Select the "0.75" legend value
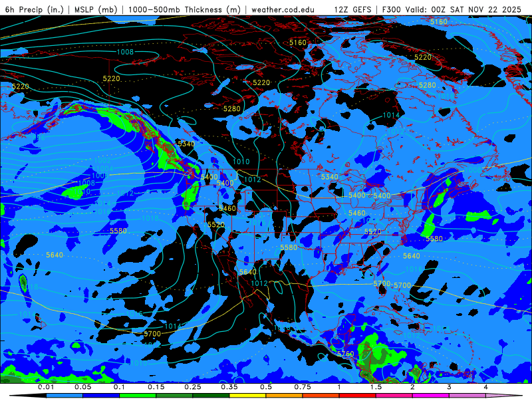Viewport: 532px width, 399px height. pos(303,387)
